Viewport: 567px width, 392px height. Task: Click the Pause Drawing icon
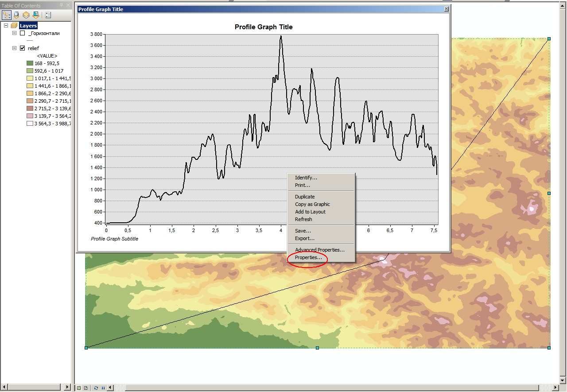(103, 388)
